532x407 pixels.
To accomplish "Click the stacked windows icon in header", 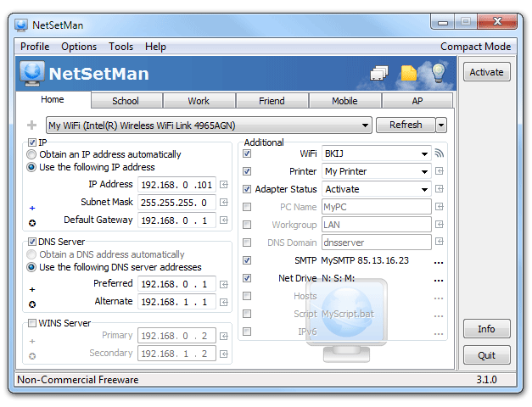I will point(379,74).
